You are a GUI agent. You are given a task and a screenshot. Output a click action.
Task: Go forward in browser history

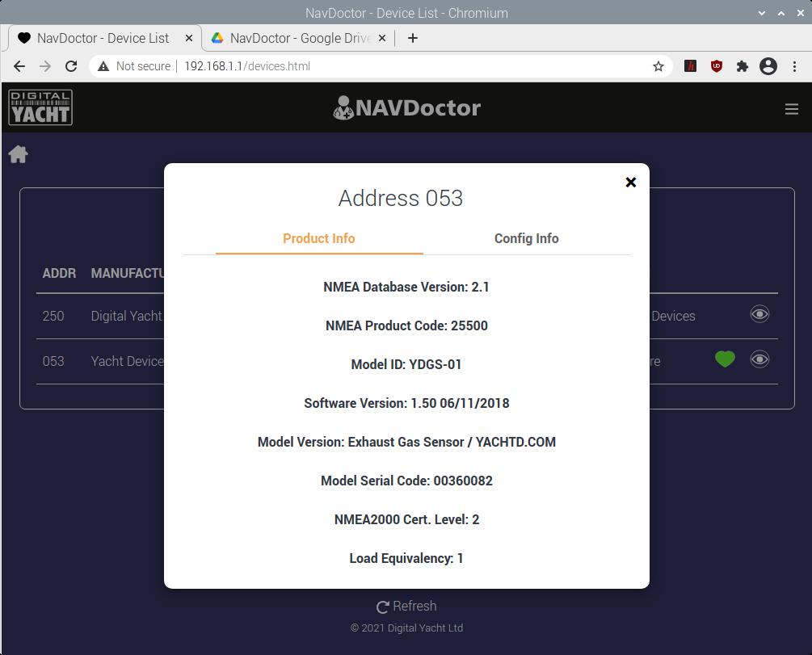45,66
